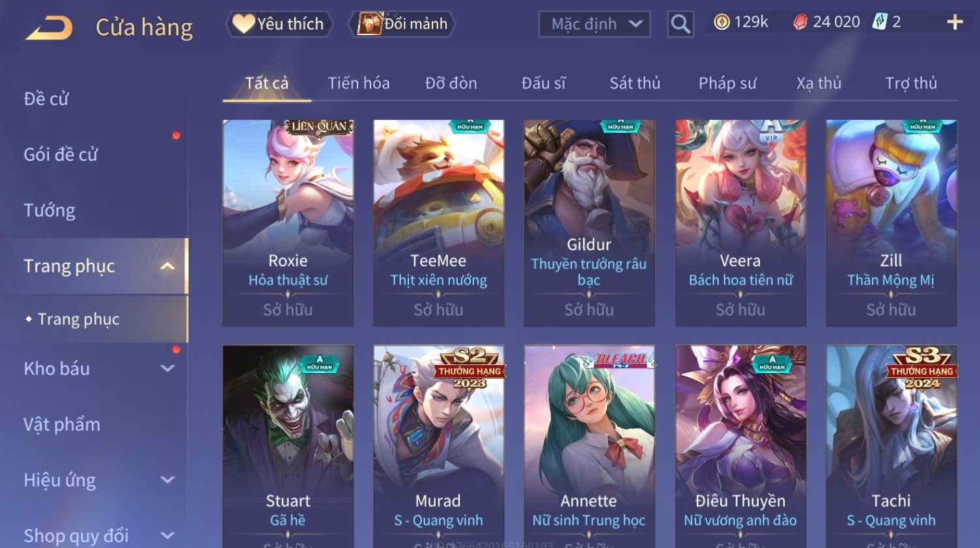
Task: Collapse the Trang phục sidebar section
Action: click(167, 266)
